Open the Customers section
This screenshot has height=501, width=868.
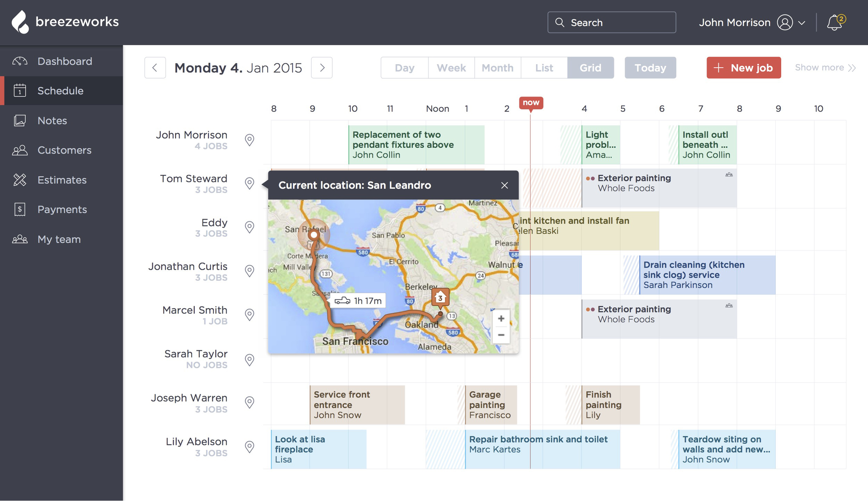coord(64,150)
